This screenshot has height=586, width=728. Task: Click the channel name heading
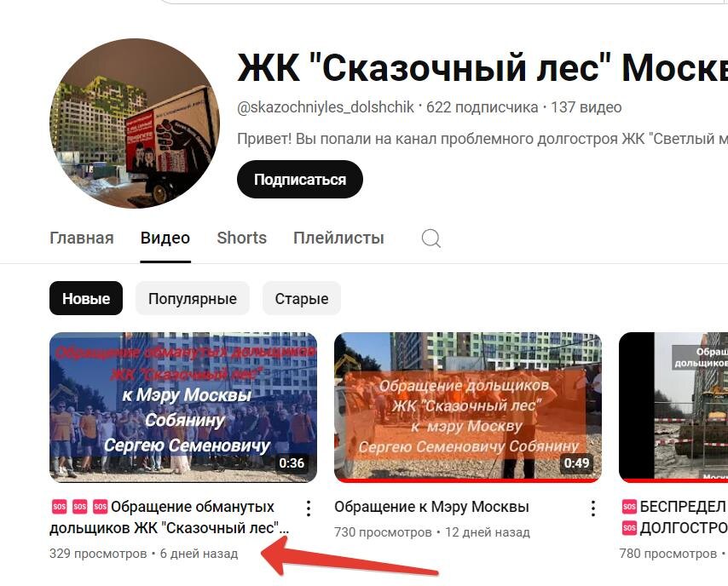coord(482,69)
